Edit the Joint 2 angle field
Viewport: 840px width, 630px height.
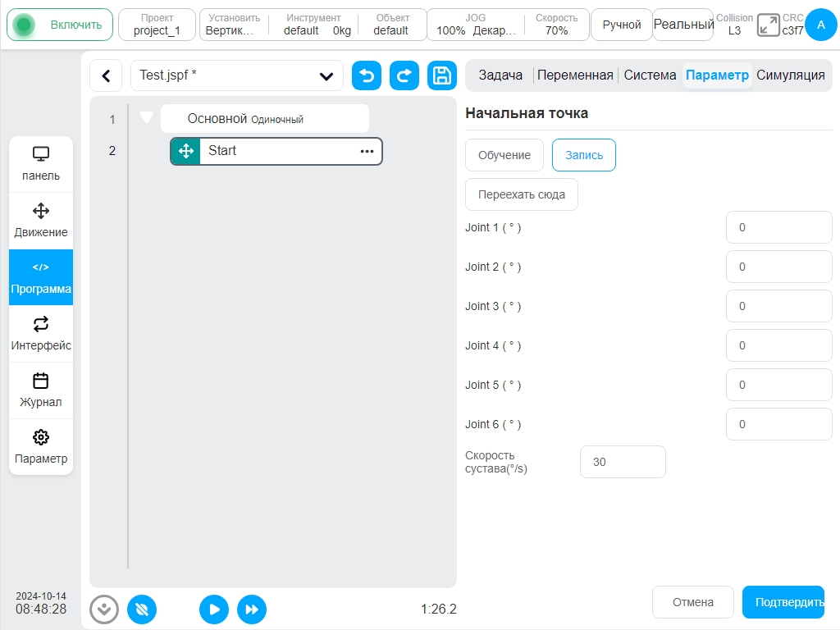779,267
